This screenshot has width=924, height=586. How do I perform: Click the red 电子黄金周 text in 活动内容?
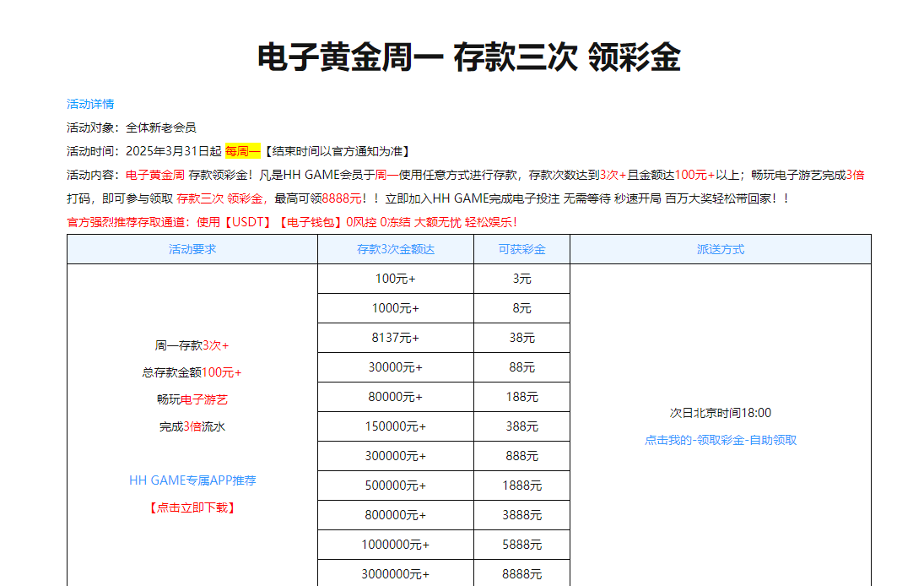click(x=155, y=175)
